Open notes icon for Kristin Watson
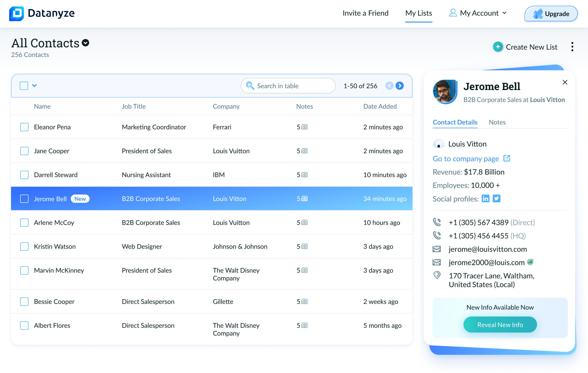Image resolution: width=588 pixels, height=373 pixels. [304, 246]
